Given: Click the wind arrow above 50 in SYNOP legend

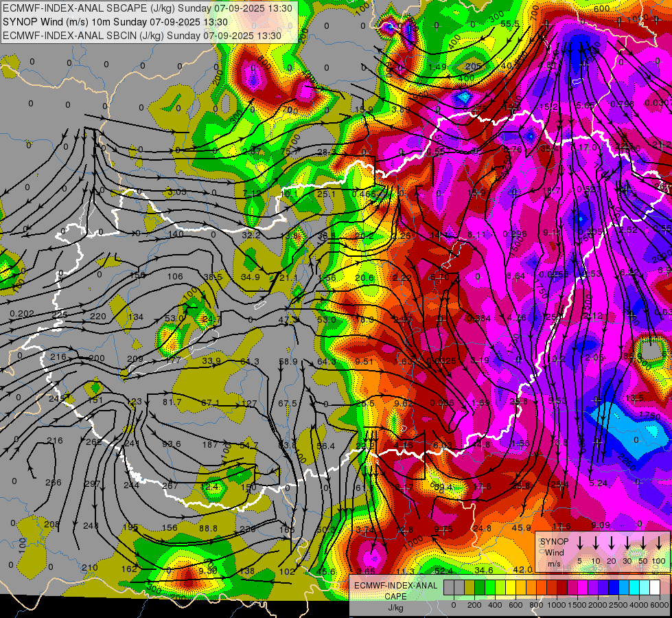Looking at the screenshot, I should click(x=643, y=544).
